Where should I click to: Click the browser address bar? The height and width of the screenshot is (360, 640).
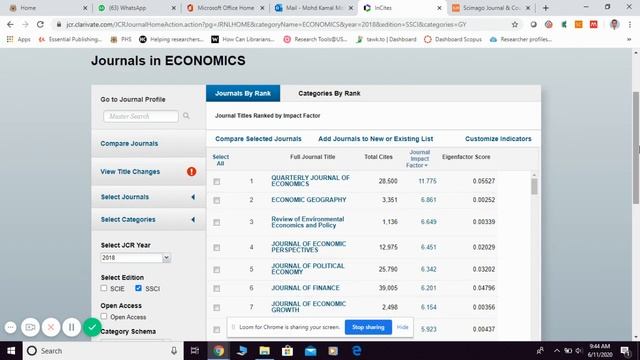coord(282,24)
